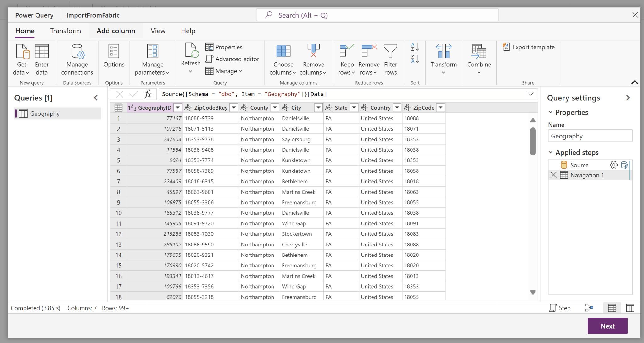The width and height of the screenshot is (644, 343).
Task: Switch to diagram view in status bar
Action: [589, 308]
